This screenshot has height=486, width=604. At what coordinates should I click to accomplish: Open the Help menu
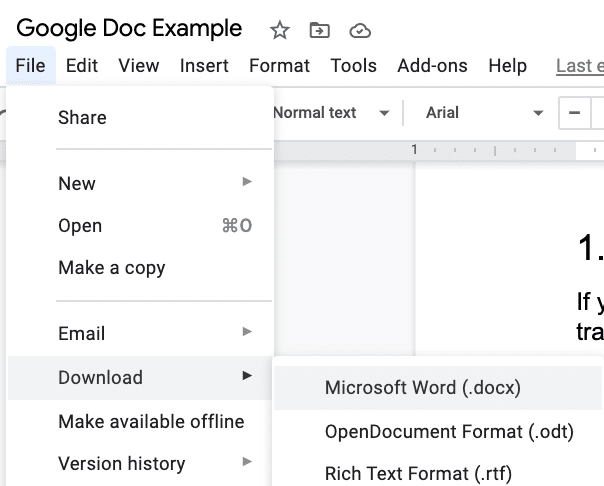pos(508,65)
